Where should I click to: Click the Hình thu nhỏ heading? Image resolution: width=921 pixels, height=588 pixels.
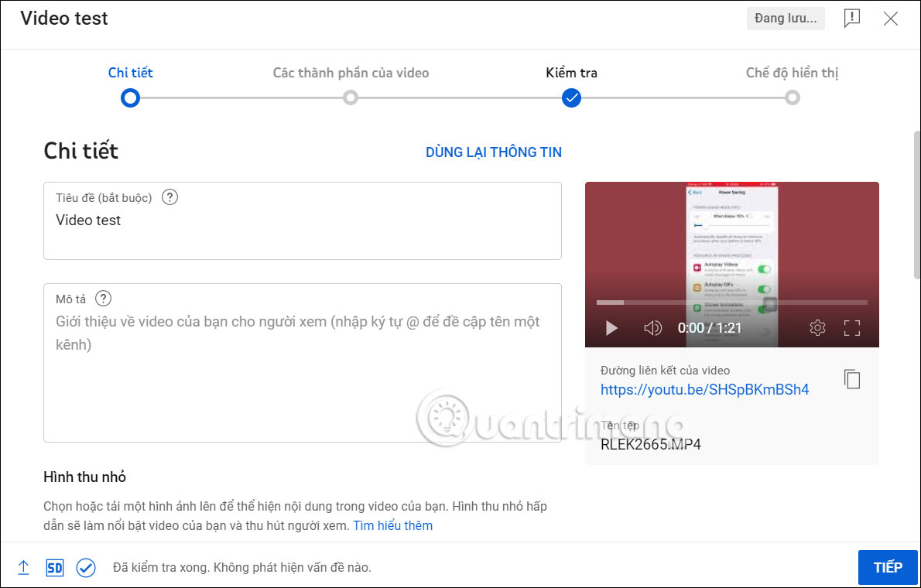pyautogui.click(x=84, y=477)
